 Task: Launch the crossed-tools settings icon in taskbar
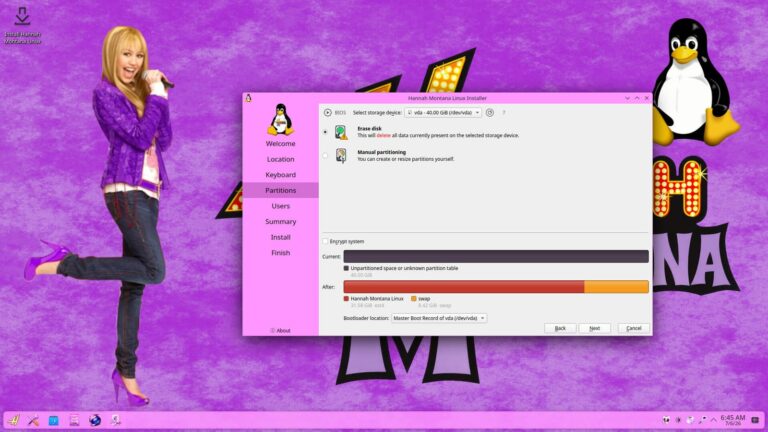33,420
